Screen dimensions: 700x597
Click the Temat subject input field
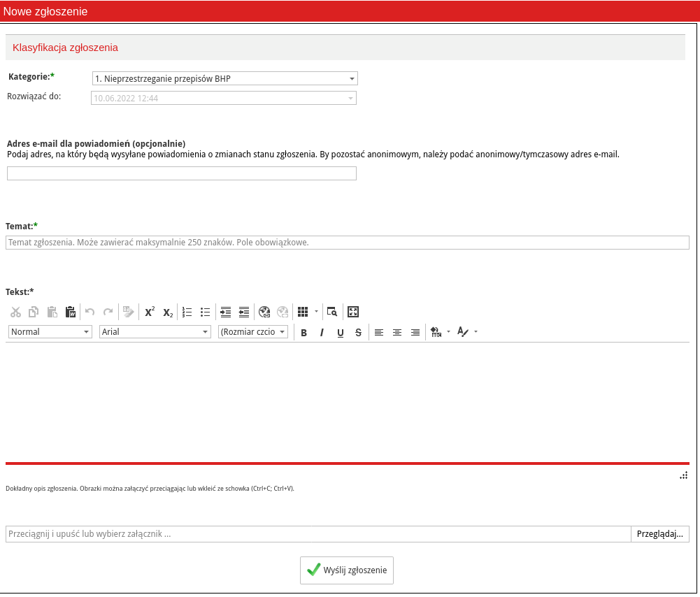coord(348,243)
